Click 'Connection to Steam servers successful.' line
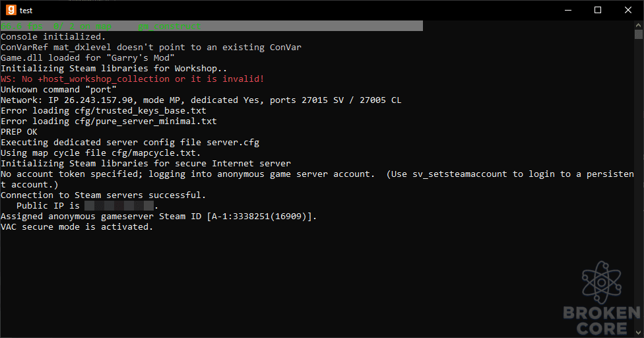Screen dimensions: 644x338 point(103,195)
